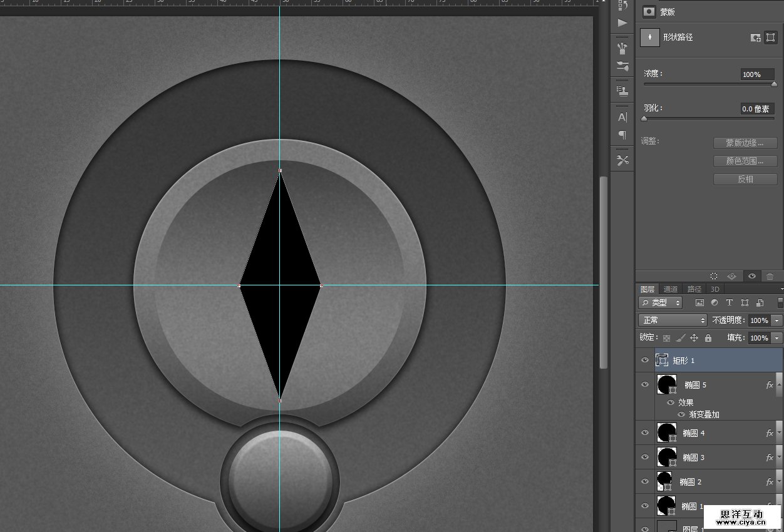Image resolution: width=784 pixels, height=532 pixels.
Task: Open the Paragraph panel icon
Action: [x=622, y=135]
